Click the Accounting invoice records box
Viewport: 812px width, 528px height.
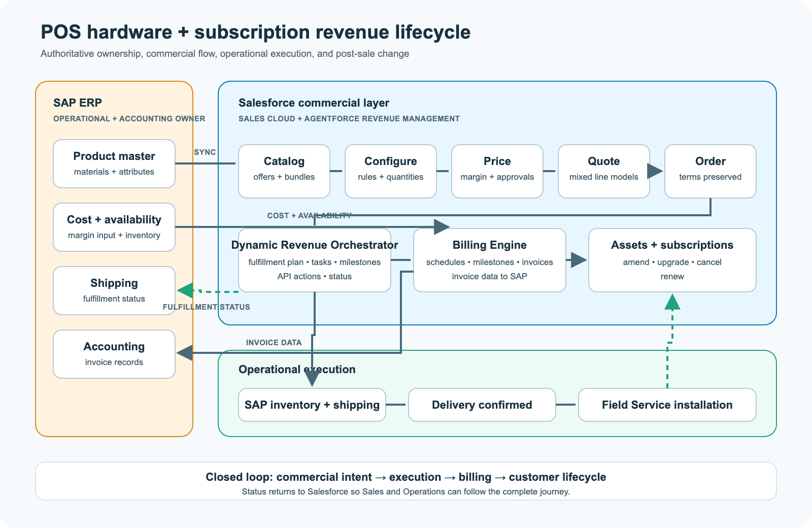click(x=114, y=354)
